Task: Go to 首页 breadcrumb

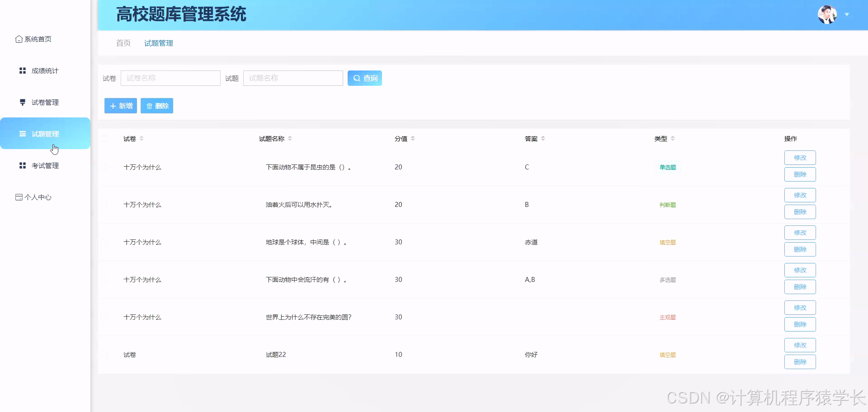Action: pos(123,43)
